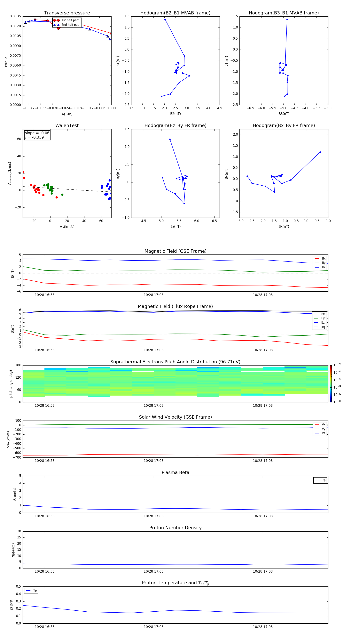Click the 'Bx' entry in GSE legend
Viewport: 351px width, 644px height.
(320, 259)
